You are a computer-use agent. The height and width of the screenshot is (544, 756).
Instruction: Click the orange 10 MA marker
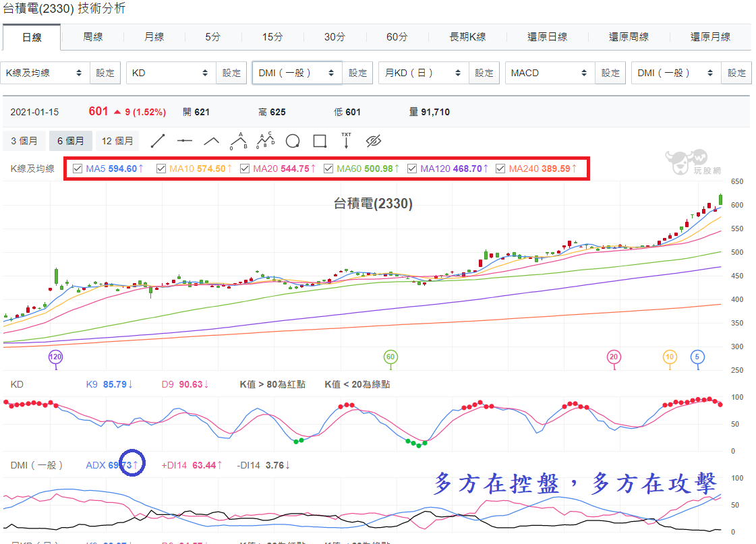click(670, 357)
